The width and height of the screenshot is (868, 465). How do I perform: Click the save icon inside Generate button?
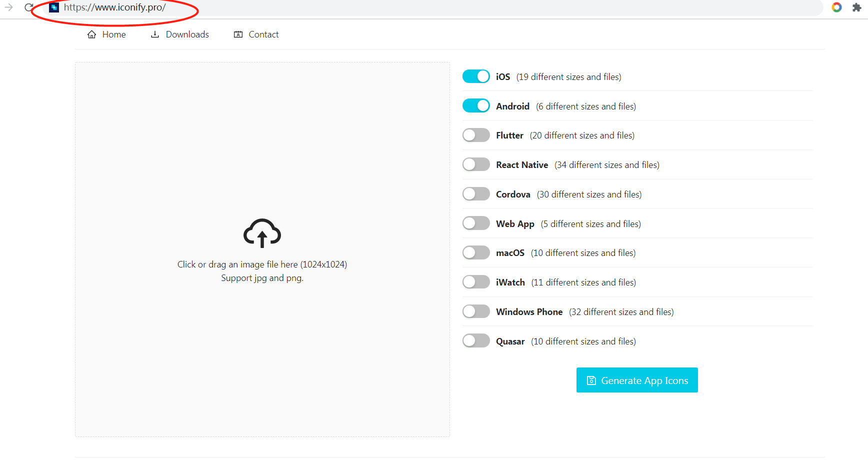click(591, 380)
